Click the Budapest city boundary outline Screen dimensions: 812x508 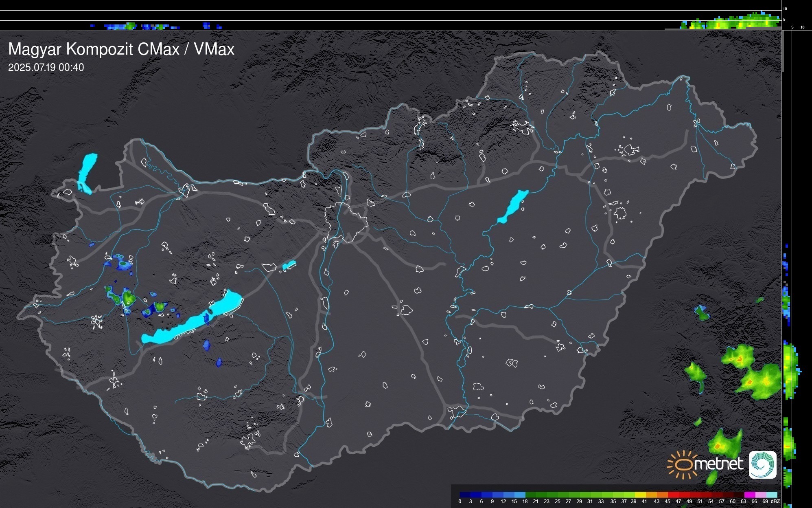[346, 222]
